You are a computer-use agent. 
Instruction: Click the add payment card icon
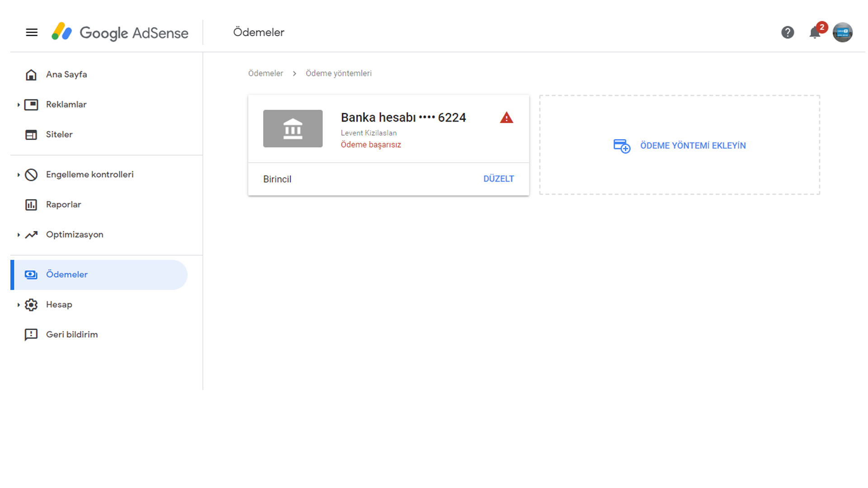click(622, 146)
